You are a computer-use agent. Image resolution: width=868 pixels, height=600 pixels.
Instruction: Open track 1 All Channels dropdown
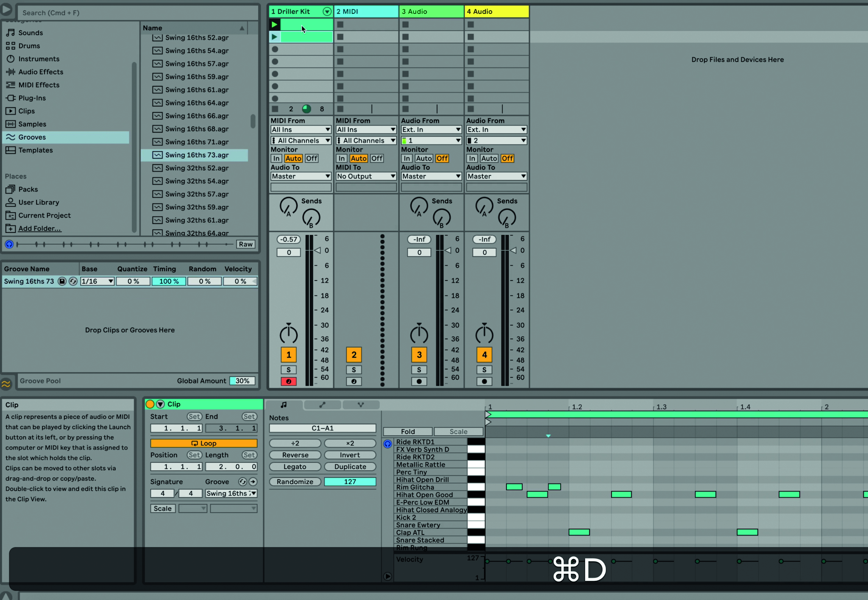pyautogui.click(x=301, y=141)
